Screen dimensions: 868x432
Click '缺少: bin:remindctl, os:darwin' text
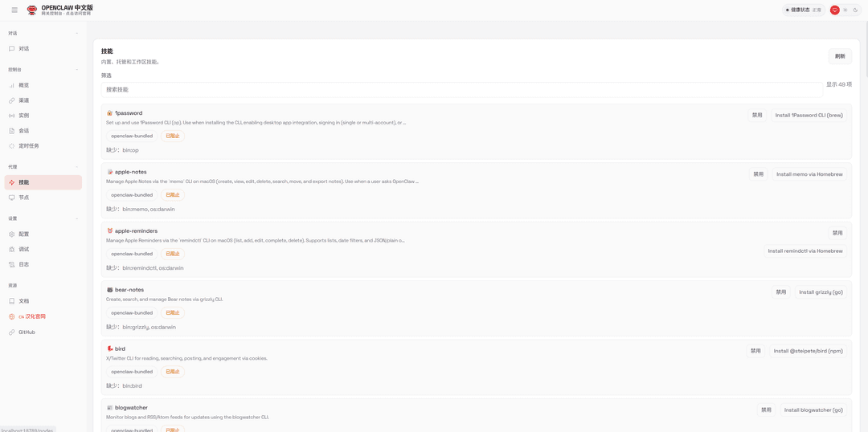pyautogui.click(x=145, y=268)
